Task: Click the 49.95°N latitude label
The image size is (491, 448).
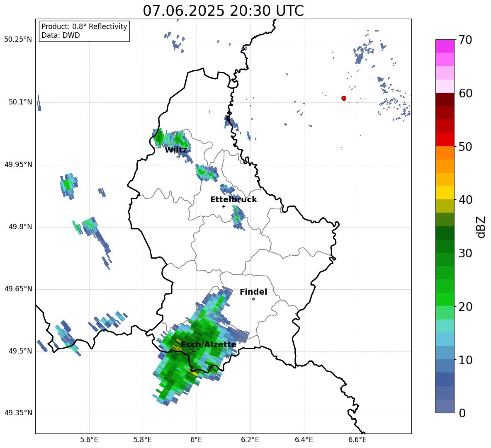Action: click(18, 165)
